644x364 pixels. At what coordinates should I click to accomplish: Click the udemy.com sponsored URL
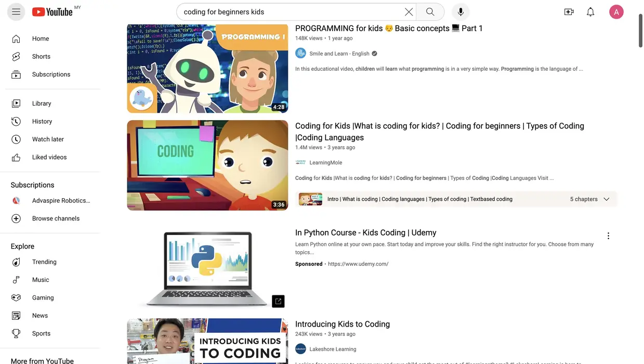click(358, 264)
